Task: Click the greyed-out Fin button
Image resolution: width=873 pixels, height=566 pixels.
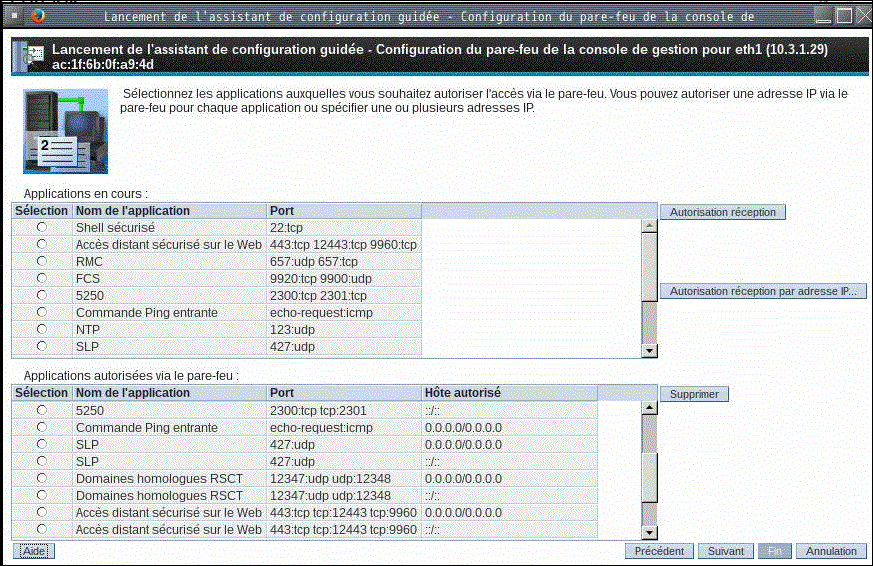Action: [774, 551]
